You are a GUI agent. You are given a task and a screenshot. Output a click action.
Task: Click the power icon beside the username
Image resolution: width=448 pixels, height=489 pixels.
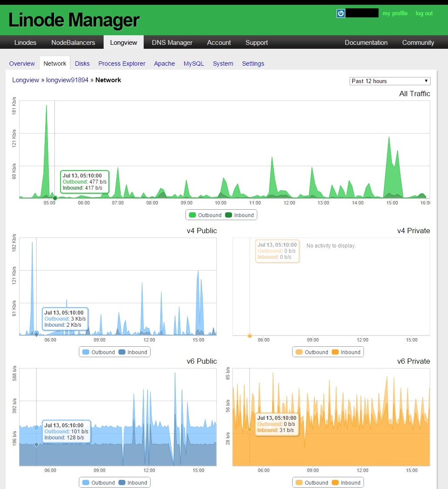(x=340, y=13)
